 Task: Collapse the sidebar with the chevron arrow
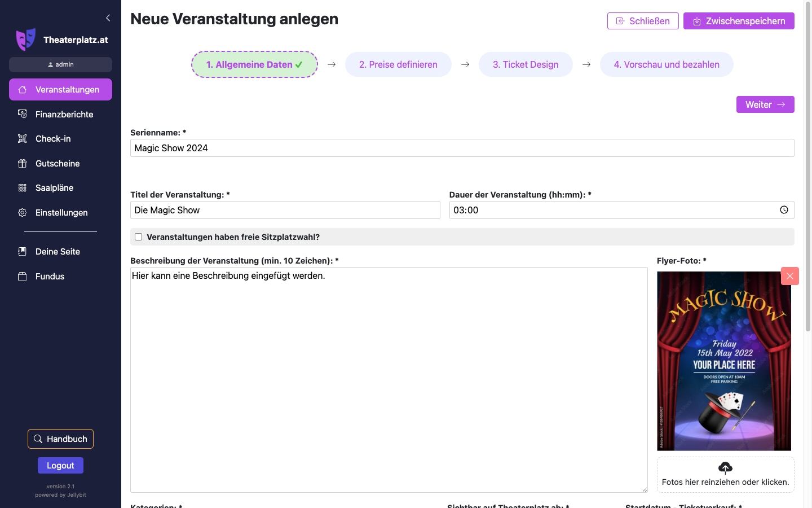point(108,18)
